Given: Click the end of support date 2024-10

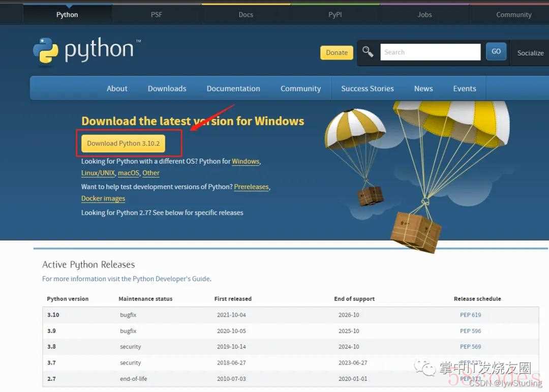Looking at the screenshot, I should (349, 347).
